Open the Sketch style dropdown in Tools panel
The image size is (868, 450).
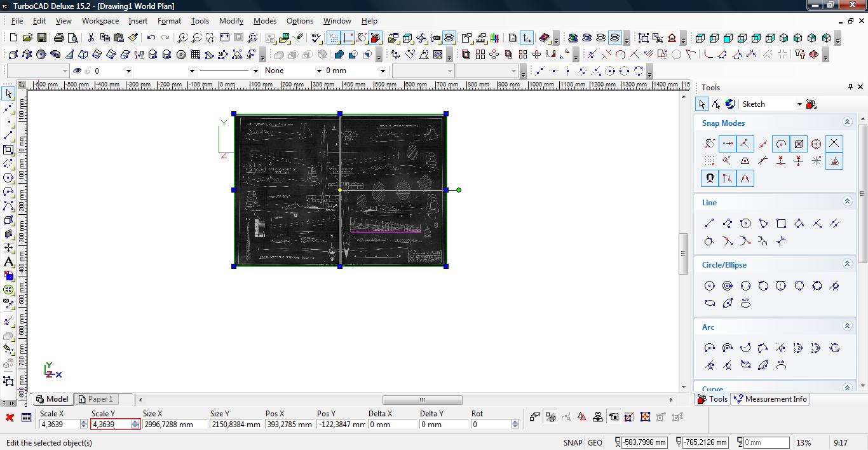[799, 104]
